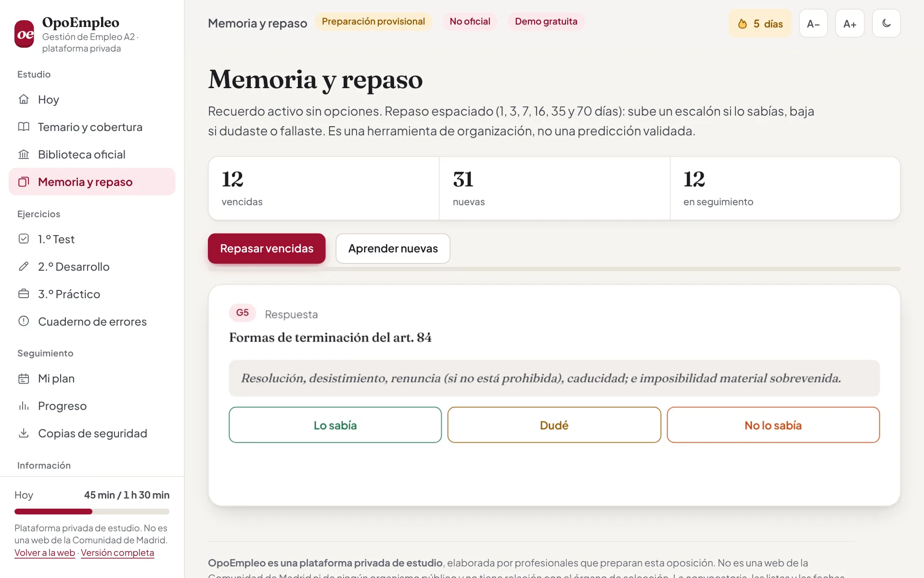
Task: Click the bank building icon for Biblioteca
Action: [24, 154]
